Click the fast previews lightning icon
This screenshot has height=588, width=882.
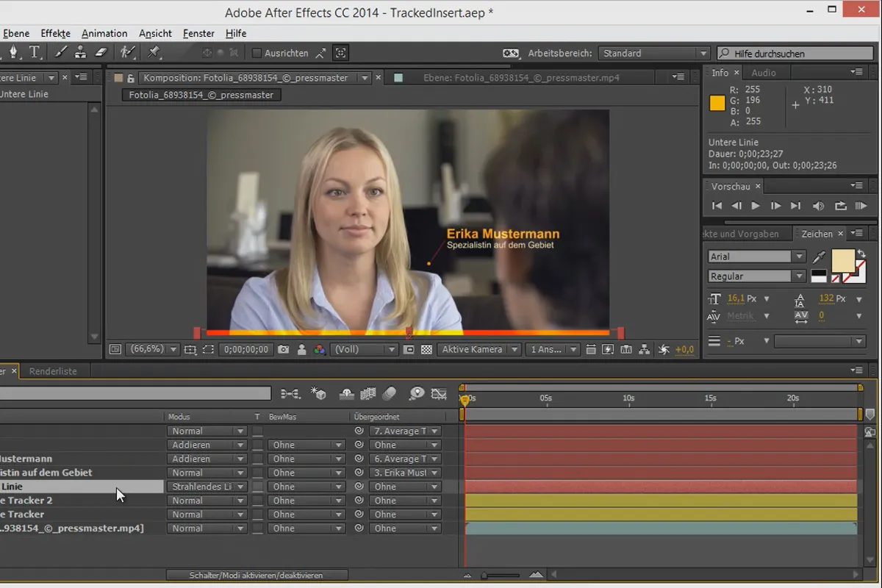[x=609, y=350]
